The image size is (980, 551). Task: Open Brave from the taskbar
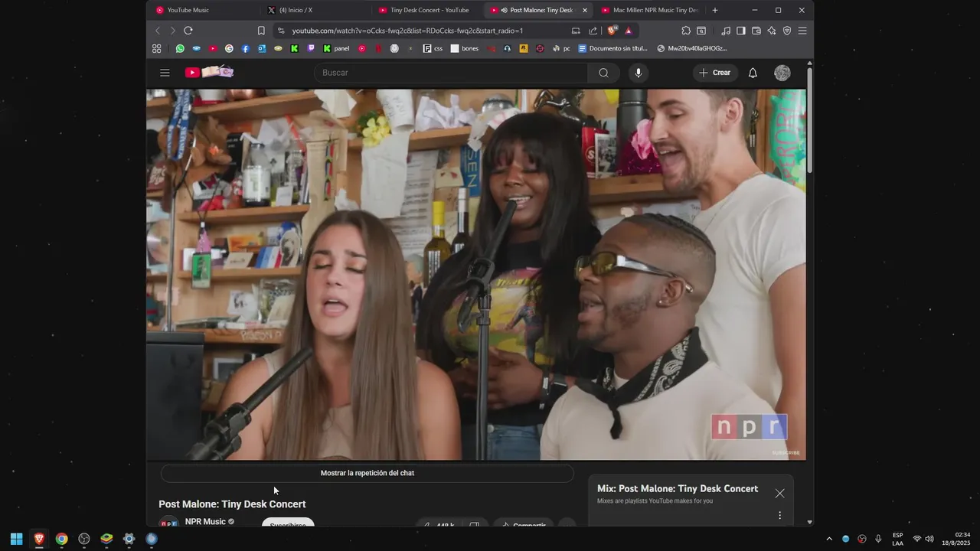tap(39, 539)
